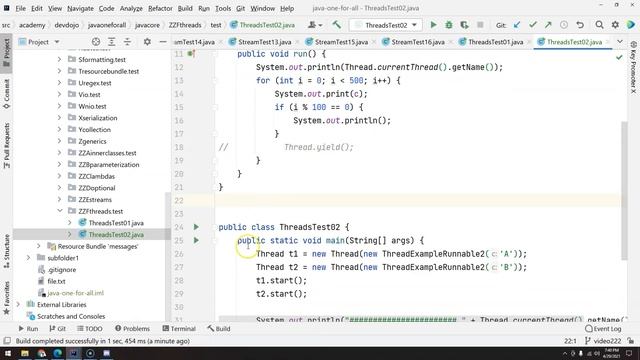Open Pull Requests tool window sidebar

[7, 146]
